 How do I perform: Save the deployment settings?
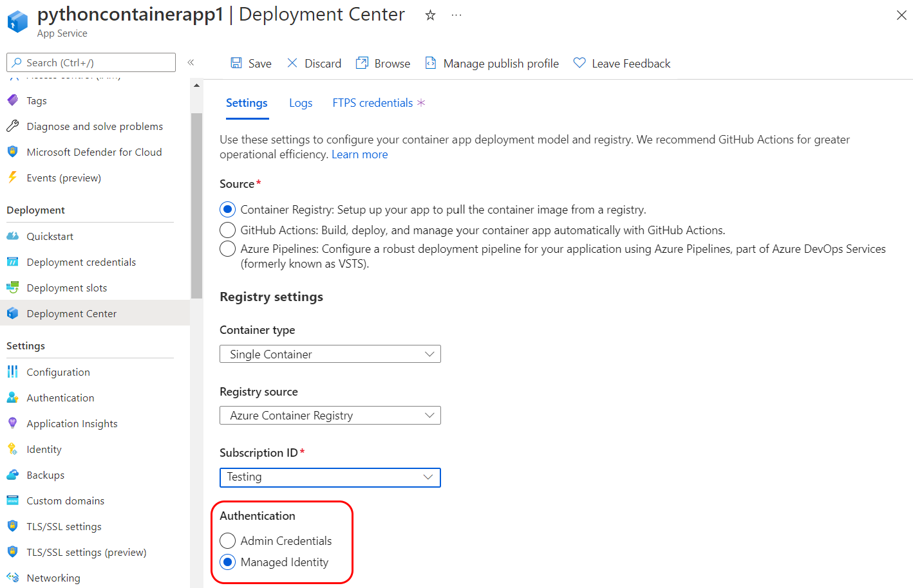(x=251, y=63)
